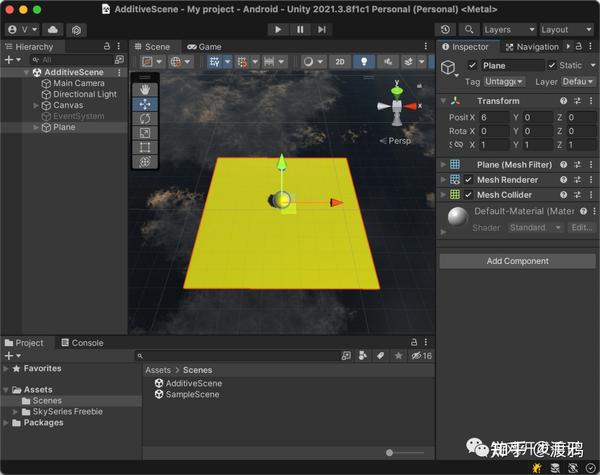600x475 pixels.
Task: Click the tool handle position icon
Action: 147,62
